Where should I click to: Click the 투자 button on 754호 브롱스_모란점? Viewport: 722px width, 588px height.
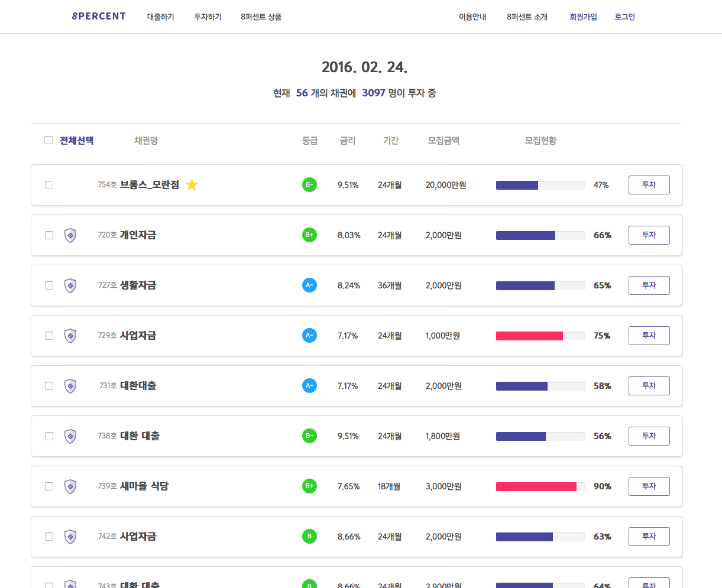649,184
